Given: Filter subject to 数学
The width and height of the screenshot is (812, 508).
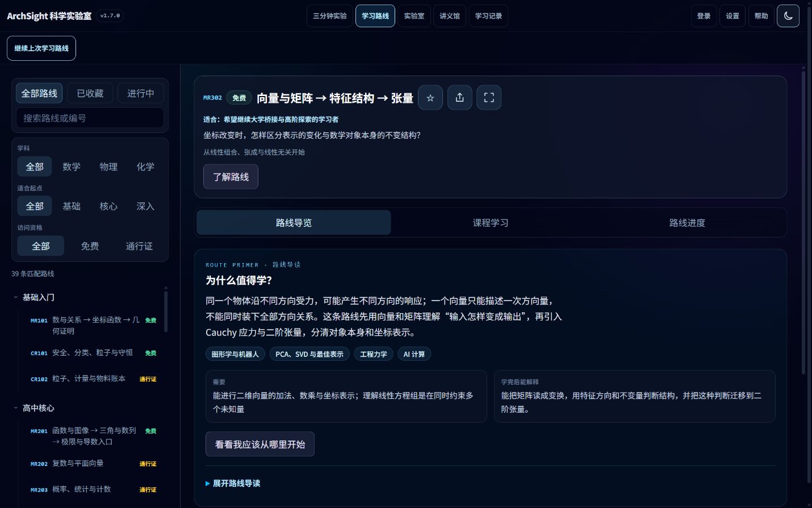Looking at the screenshot, I should click(x=72, y=166).
